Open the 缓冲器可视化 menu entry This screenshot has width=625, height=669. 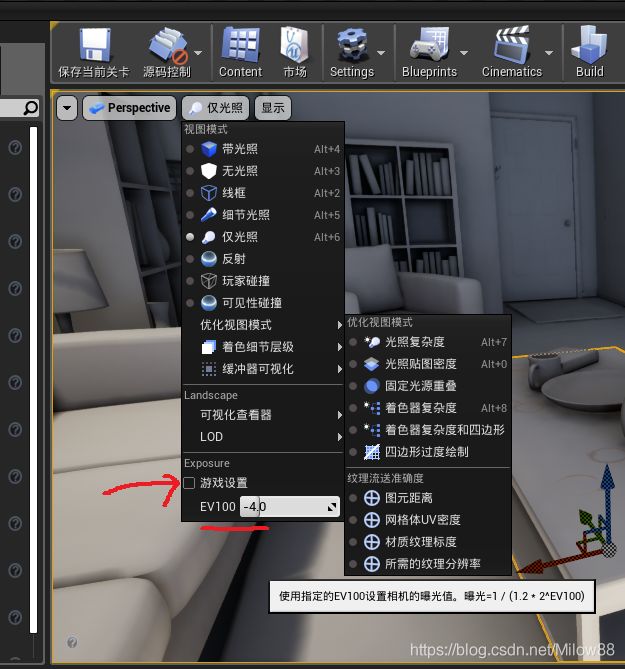coord(263,369)
